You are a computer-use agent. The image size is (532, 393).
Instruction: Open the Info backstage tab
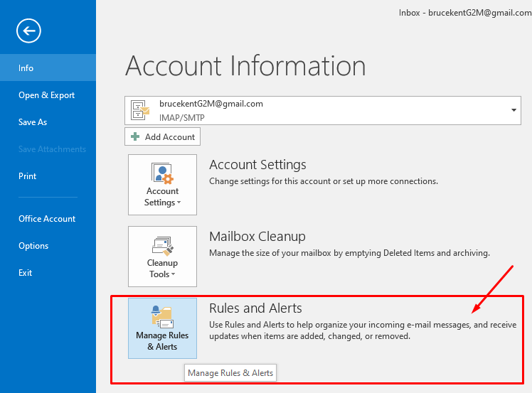48,68
